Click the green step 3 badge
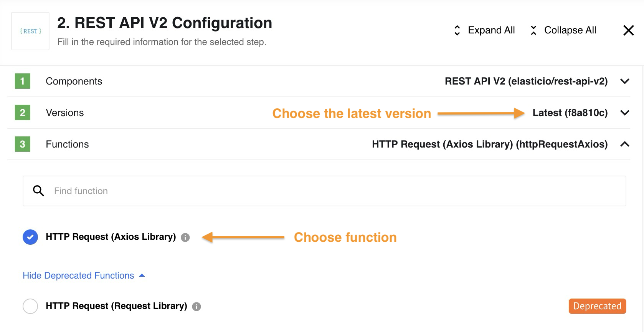The height and width of the screenshot is (332, 644). click(23, 144)
